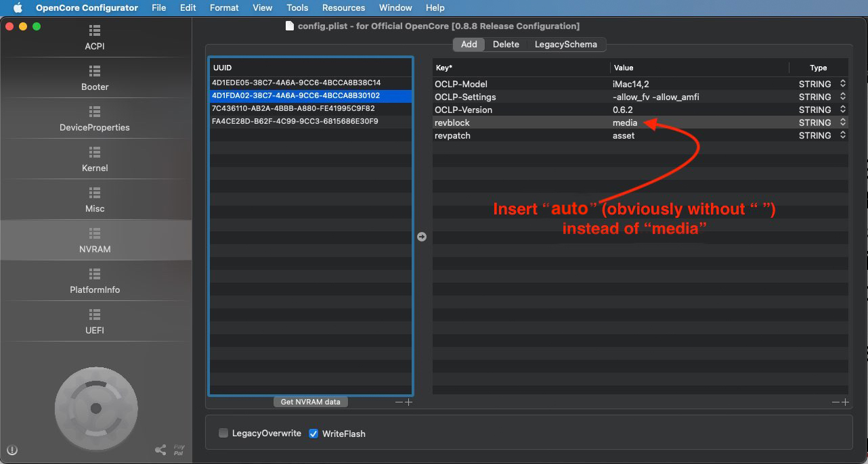Enable the LegacyOverwrite checkbox
Screen dimensions: 868x464
223,434
